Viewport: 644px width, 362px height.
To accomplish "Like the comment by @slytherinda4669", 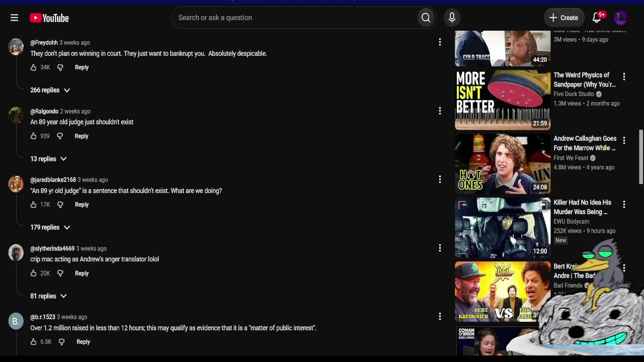I will tap(34, 274).
